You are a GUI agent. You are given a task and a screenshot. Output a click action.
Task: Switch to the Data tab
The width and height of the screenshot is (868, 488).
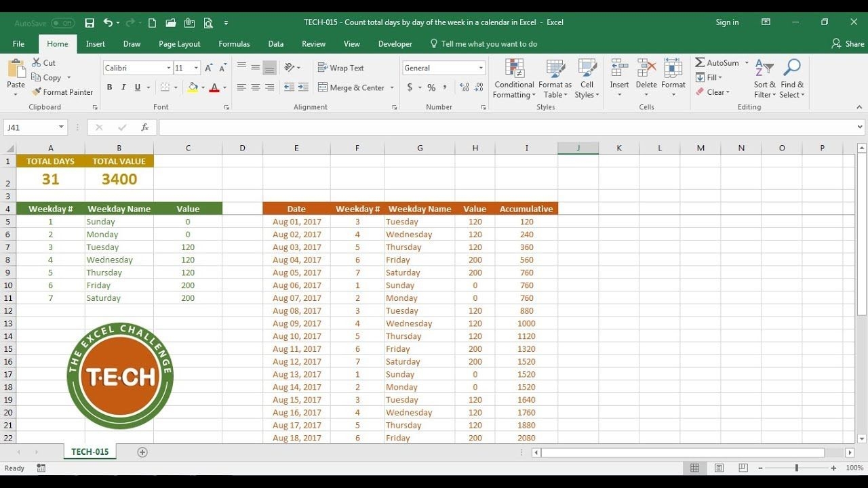click(276, 44)
